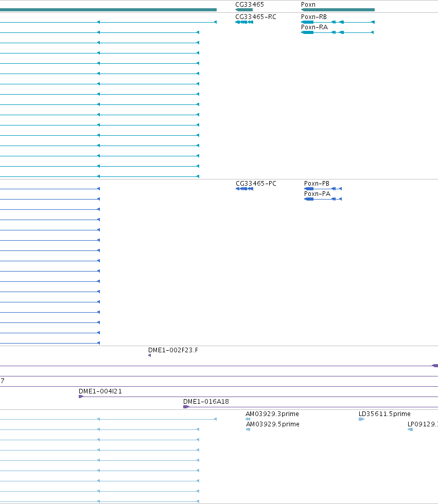438x504 pixels.
Task: Click the CG33465-RC transcript glyph
Action: [244, 22]
